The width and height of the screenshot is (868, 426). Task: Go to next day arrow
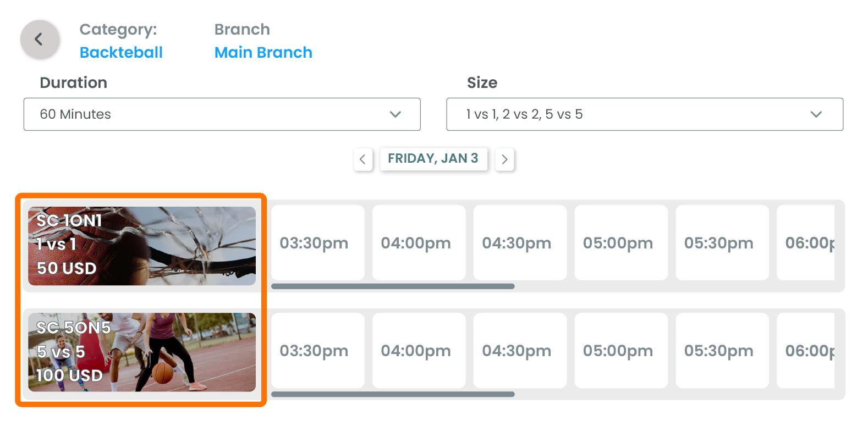point(504,159)
